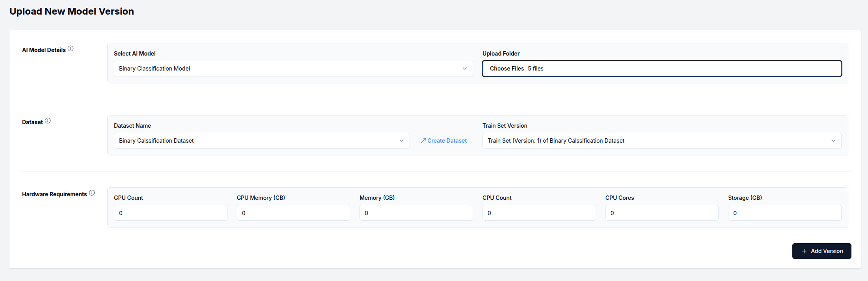The width and height of the screenshot is (868, 281).
Task: Focus the Memory (GB) input field
Action: coord(416,213)
